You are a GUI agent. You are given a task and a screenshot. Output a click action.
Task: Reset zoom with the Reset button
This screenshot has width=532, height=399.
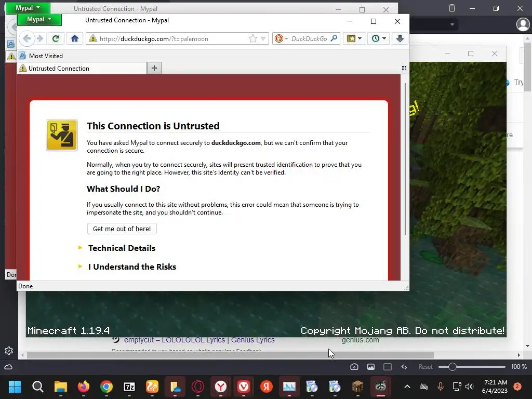(x=425, y=367)
